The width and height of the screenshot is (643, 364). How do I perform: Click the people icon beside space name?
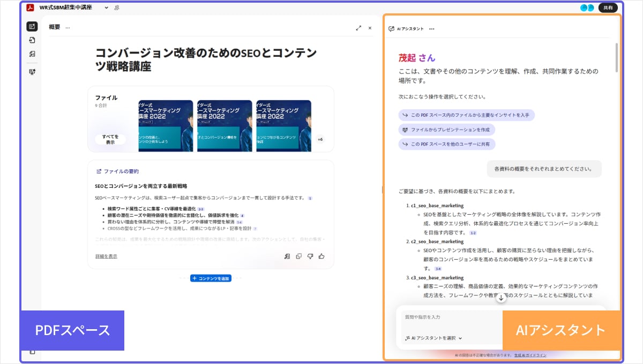117,7
